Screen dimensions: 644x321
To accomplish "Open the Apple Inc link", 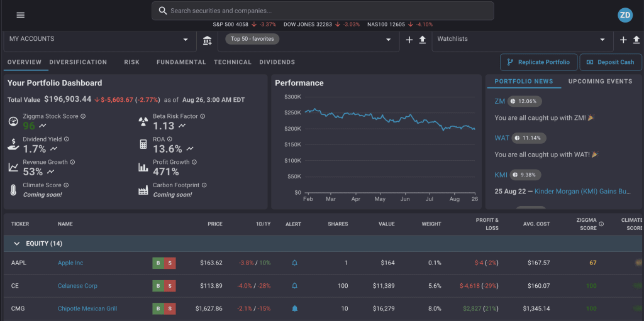I will tap(70, 263).
